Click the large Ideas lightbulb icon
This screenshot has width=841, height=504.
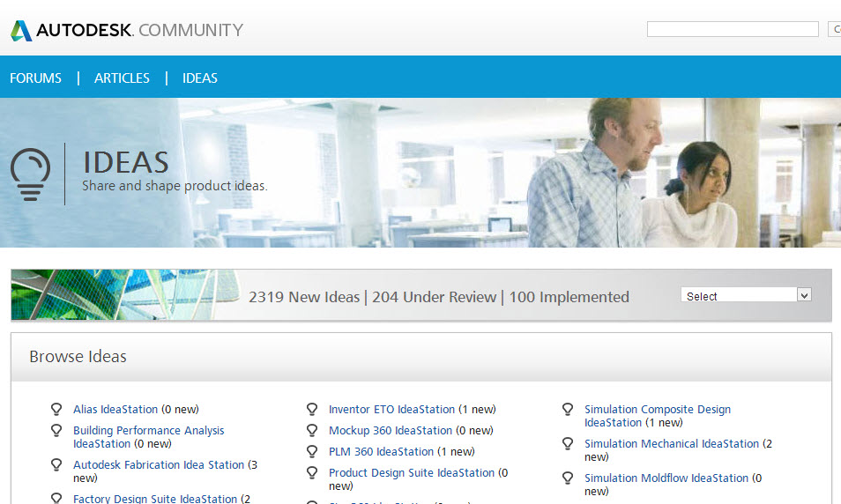click(31, 174)
